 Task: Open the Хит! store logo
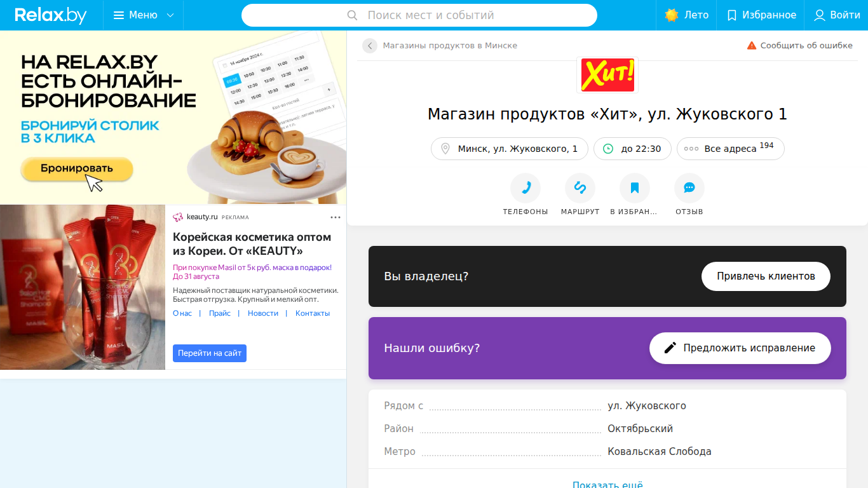607,75
